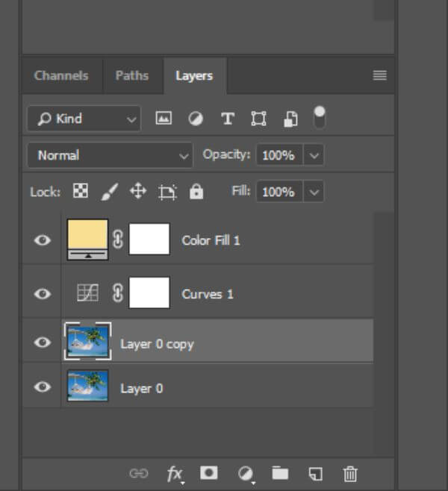This screenshot has height=491, width=448.
Task: Create a new layer
Action: [x=316, y=474]
